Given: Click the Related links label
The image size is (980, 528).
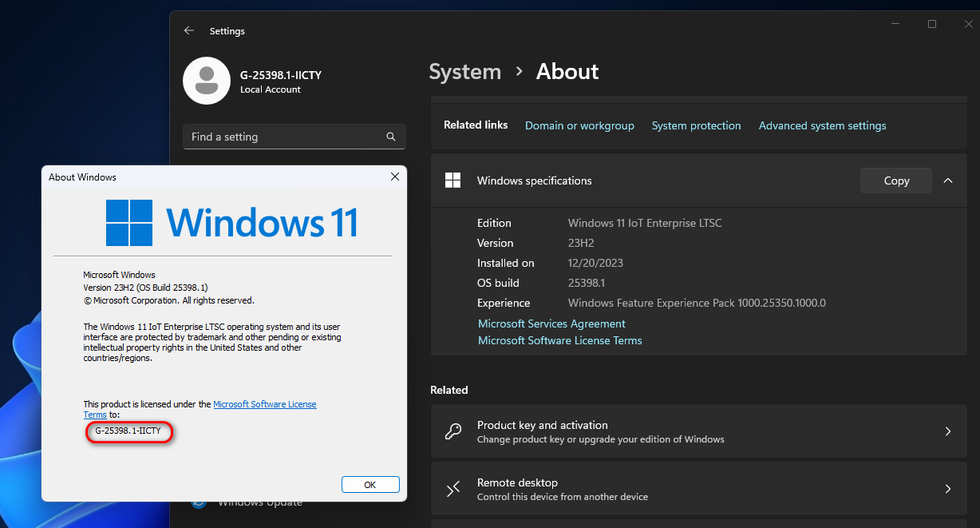Looking at the screenshot, I should 476,125.
